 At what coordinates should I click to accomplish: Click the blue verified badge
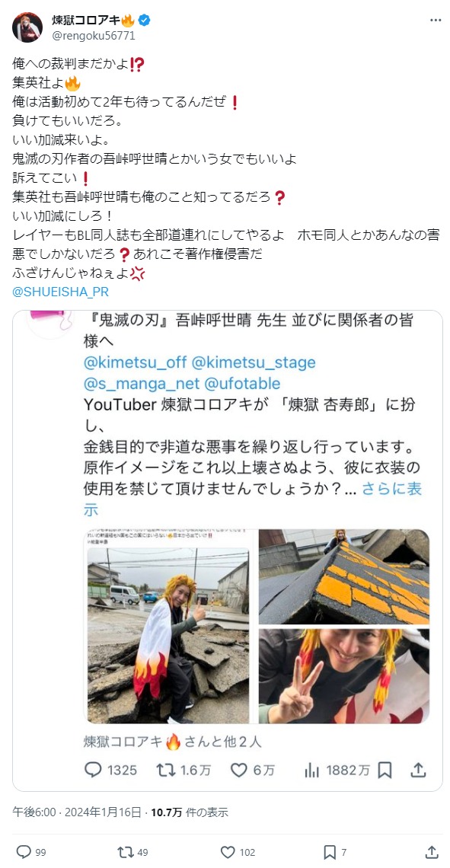(145, 21)
